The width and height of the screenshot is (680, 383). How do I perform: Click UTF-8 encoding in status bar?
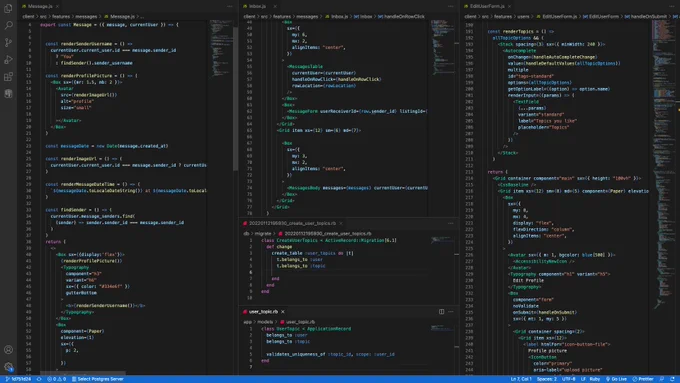pos(569,379)
